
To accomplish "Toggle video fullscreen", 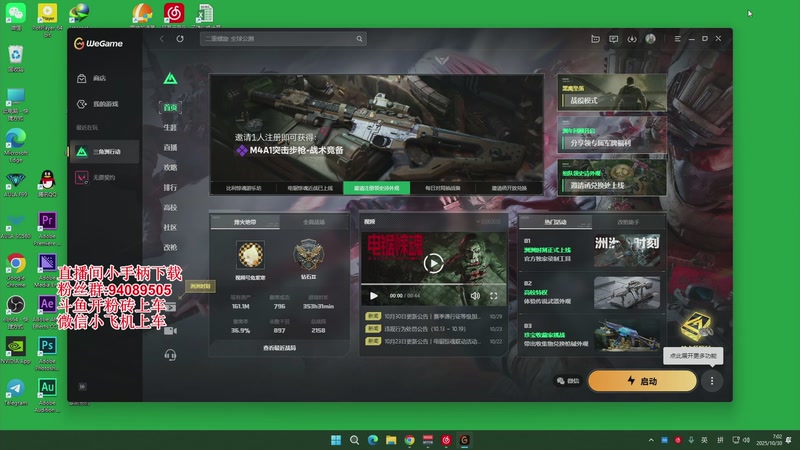I will pyautogui.click(x=493, y=296).
